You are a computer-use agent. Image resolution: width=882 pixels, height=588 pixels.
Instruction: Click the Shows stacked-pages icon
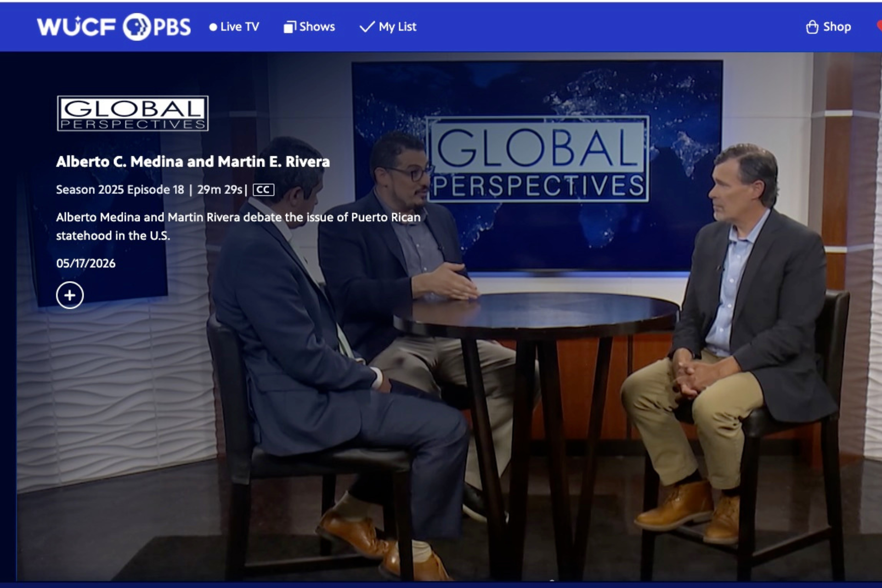pyautogui.click(x=289, y=27)
